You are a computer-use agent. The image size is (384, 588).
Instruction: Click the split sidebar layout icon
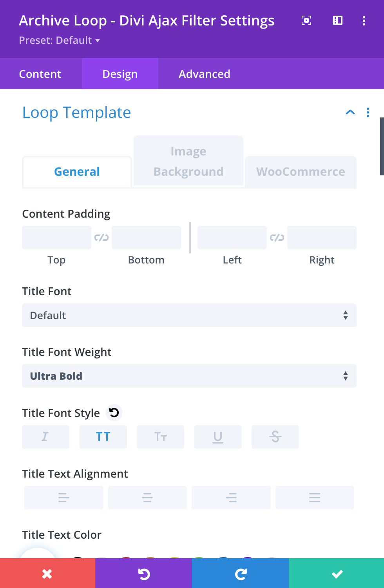[338, 21]
